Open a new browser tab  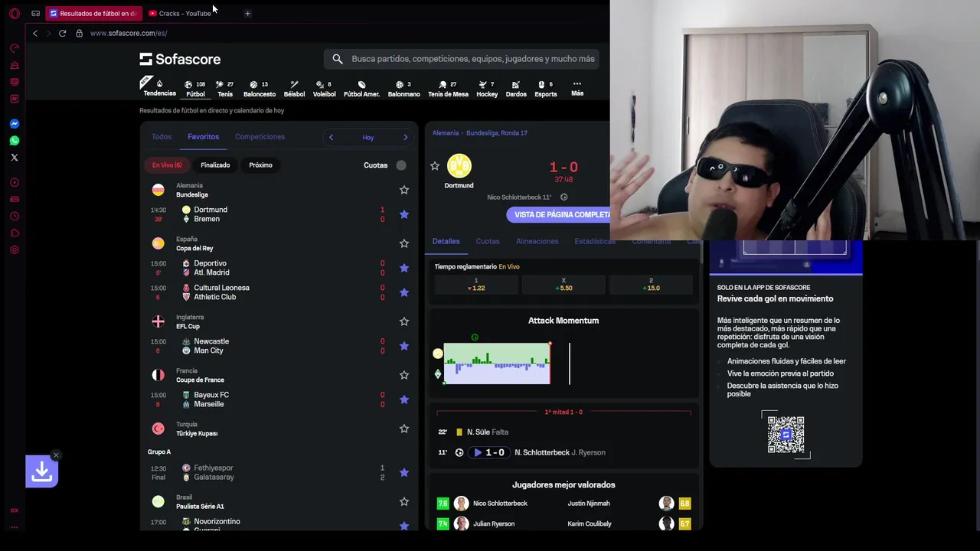click(x=247, y=13)
